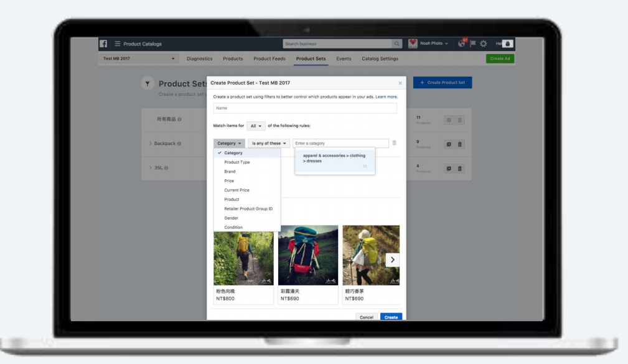Open the Product Feeds tab

tap(269, 58)
